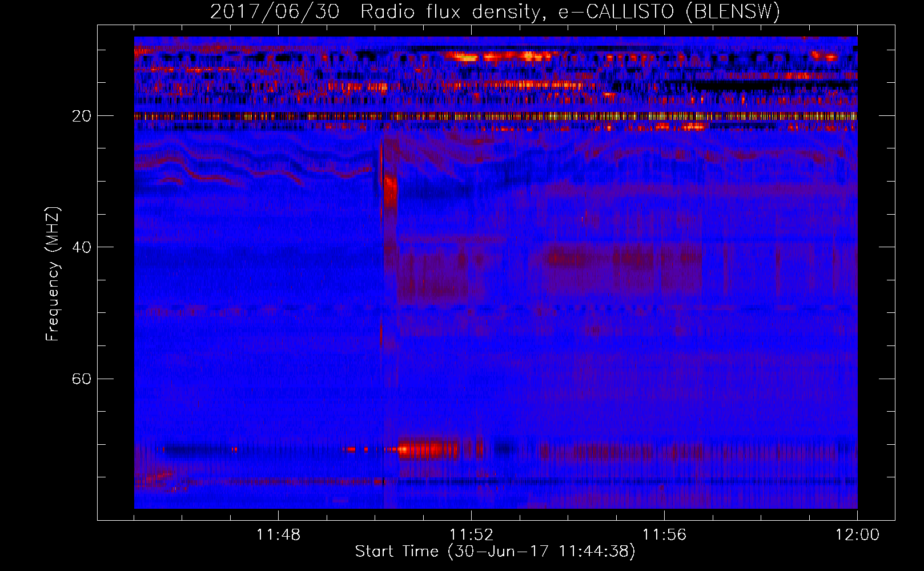Click the vertical radio burst near 30 MHz
This screenshot has height=571, width=924.
tap(390, 191)
